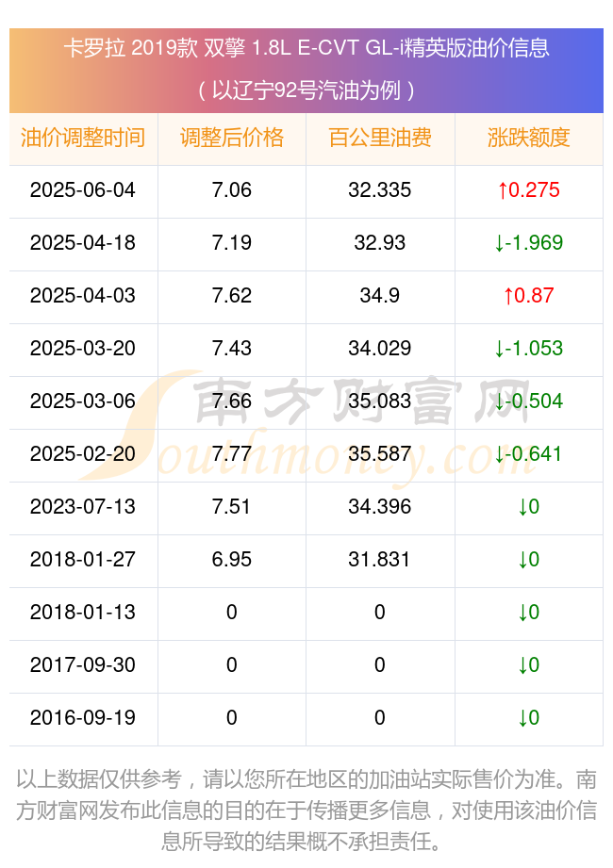Click the green ↓-1.053 change value
The image size is (613, 868).
pos(529,348)
